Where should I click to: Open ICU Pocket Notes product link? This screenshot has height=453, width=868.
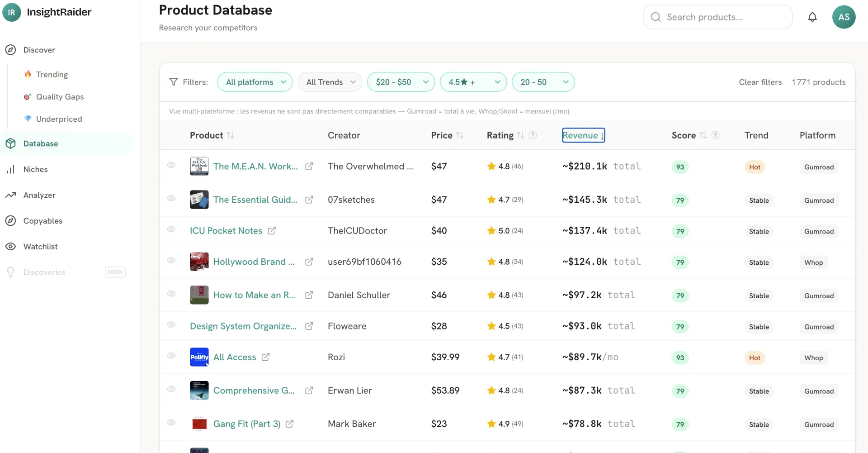(226, 231)
